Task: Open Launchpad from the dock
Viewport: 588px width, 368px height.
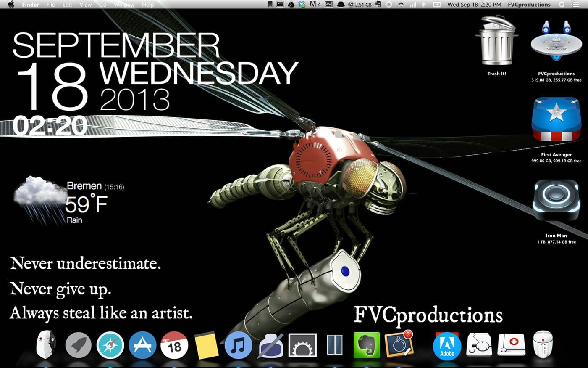Action: pos(79,345)
